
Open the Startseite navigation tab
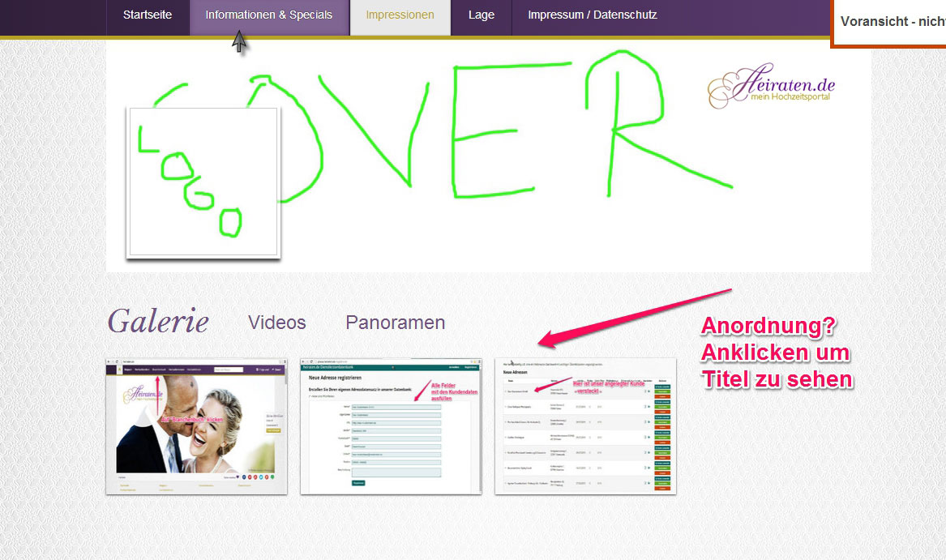(148, 15)
